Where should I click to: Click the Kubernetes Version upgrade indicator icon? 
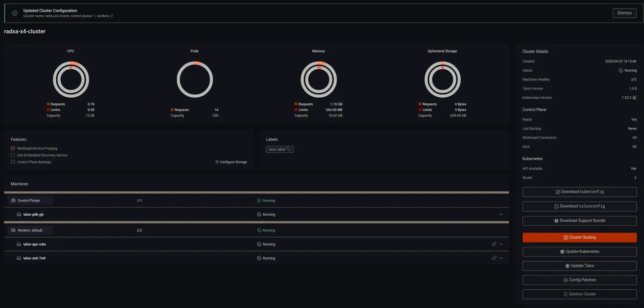click(635, 97)
